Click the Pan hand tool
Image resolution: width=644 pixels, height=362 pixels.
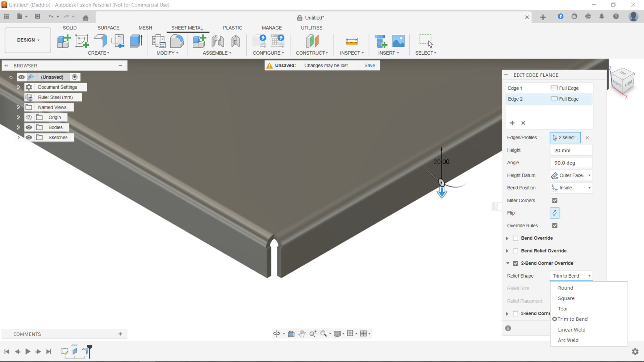(x=302, y=334)
